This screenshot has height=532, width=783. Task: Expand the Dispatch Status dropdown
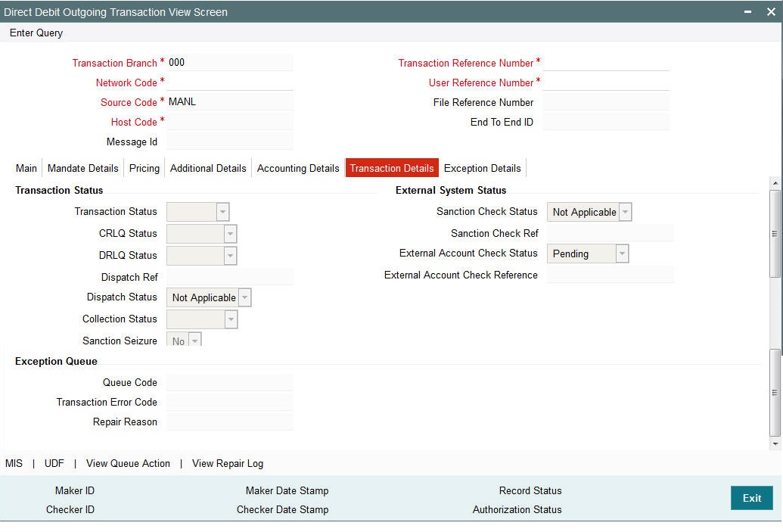click(x=244, y=297)
